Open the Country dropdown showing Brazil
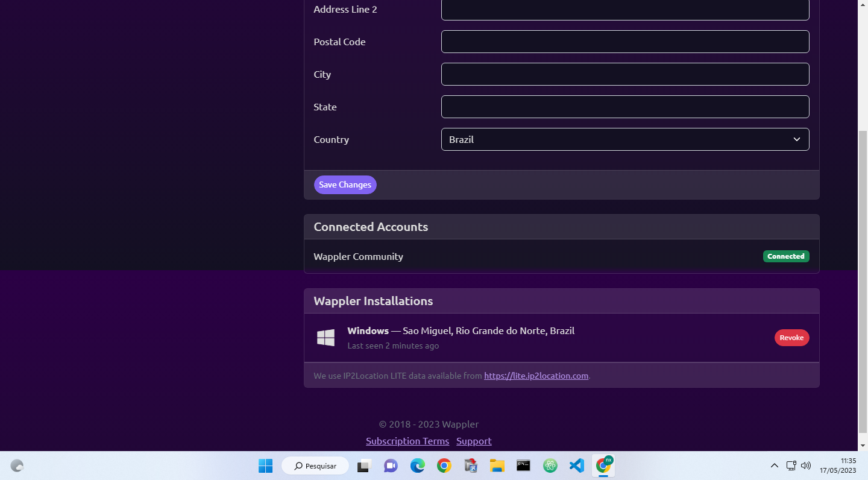 click(625, 139)
